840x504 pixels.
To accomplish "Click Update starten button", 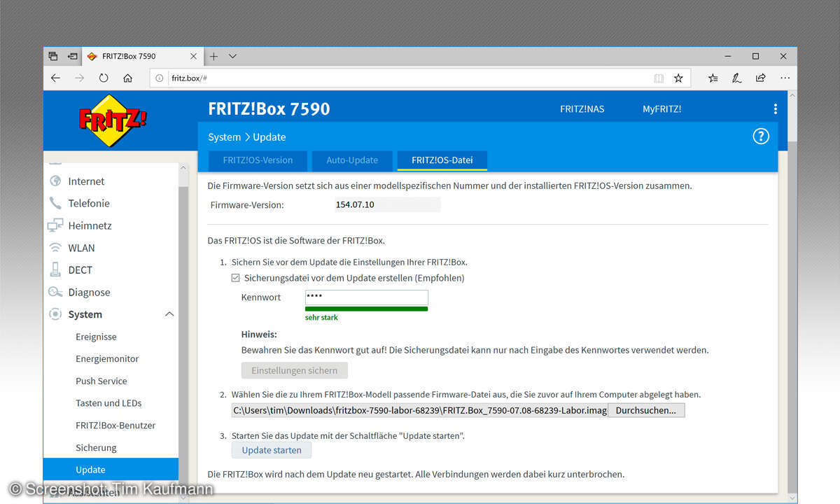I will pyautogui.click(x=272, y=450).
